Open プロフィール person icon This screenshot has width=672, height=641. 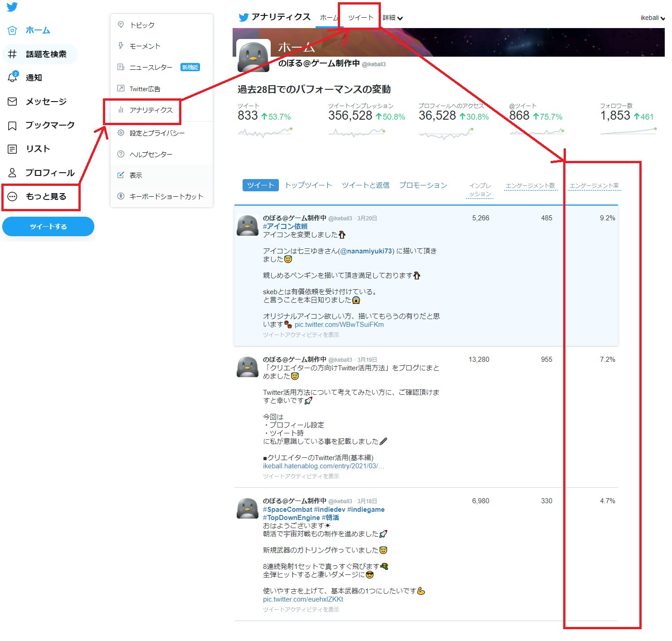click(12, 173)
